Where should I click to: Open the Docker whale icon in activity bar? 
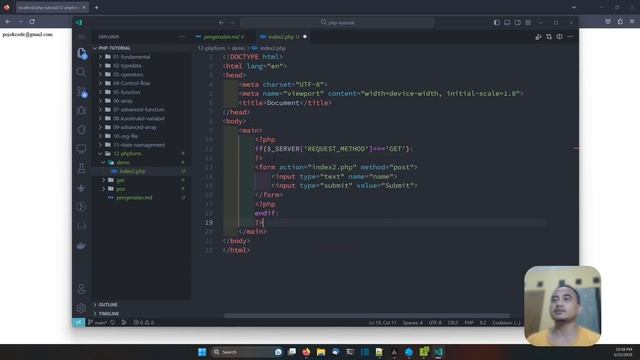pos(81,245)
